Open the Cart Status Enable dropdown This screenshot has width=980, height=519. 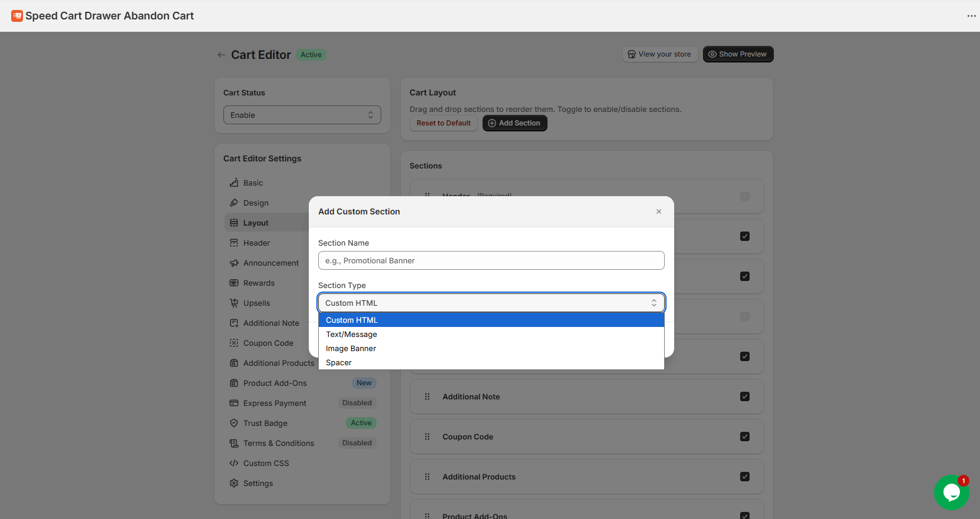[x=302, y=115]
